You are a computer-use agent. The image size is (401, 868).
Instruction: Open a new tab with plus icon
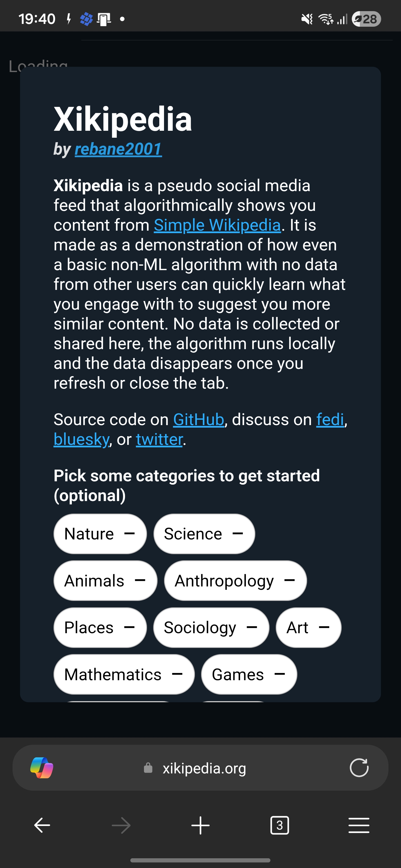(200, 825)
